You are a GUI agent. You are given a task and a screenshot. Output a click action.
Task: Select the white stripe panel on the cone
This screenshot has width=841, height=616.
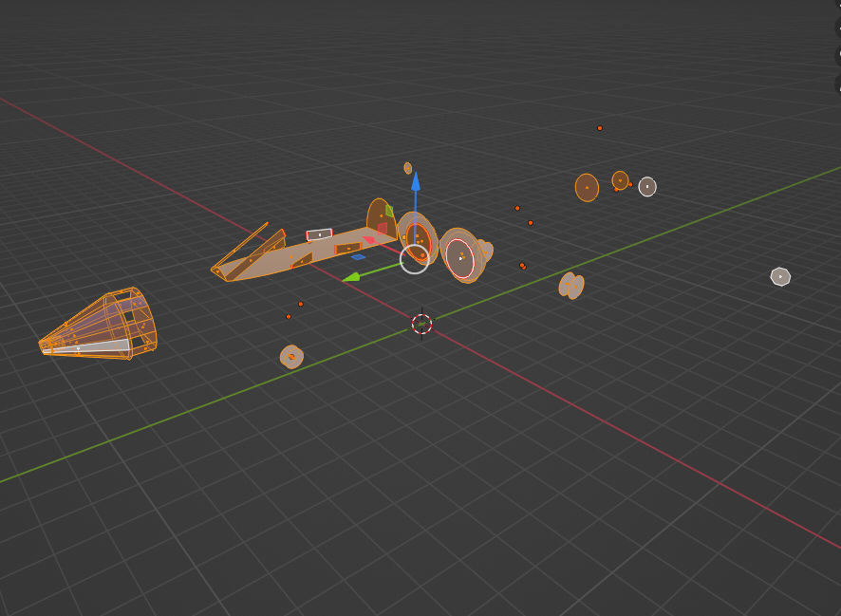86,346
